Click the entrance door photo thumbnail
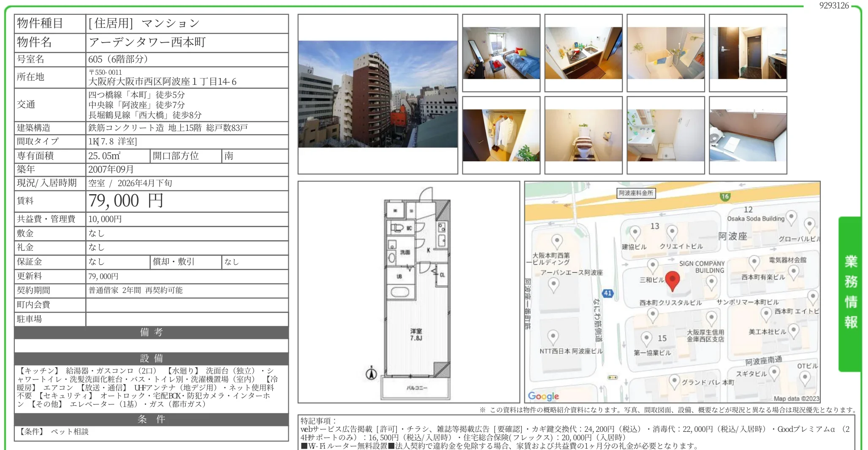868x450 pixels. 748,53
